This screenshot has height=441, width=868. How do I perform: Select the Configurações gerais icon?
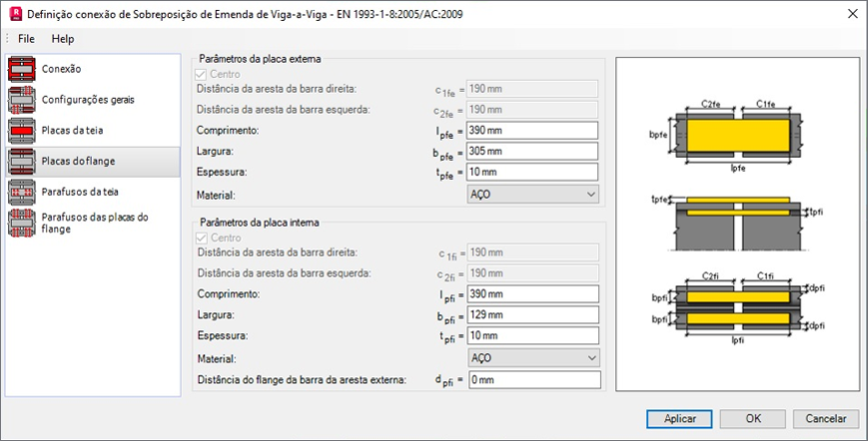click(22, 100)
